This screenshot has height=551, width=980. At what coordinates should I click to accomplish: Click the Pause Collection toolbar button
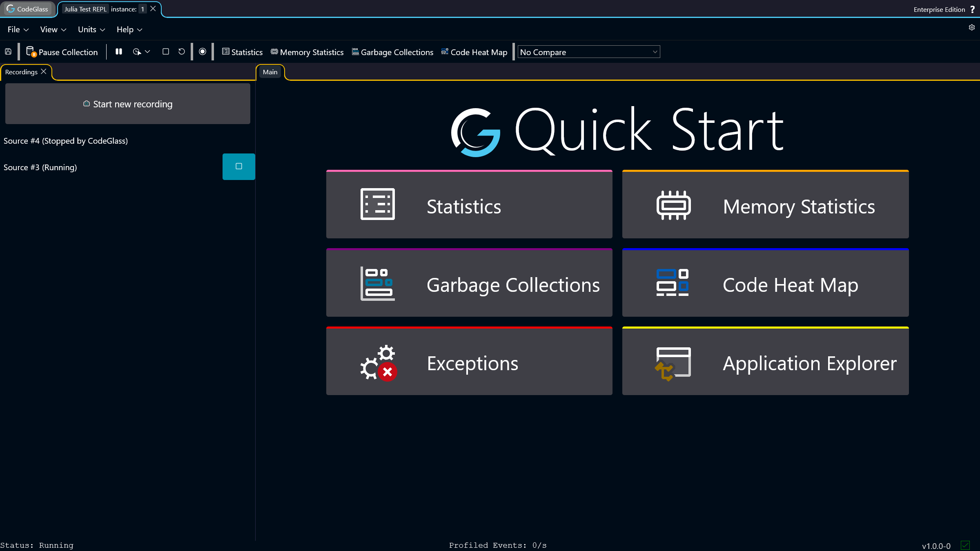point(62,52)
